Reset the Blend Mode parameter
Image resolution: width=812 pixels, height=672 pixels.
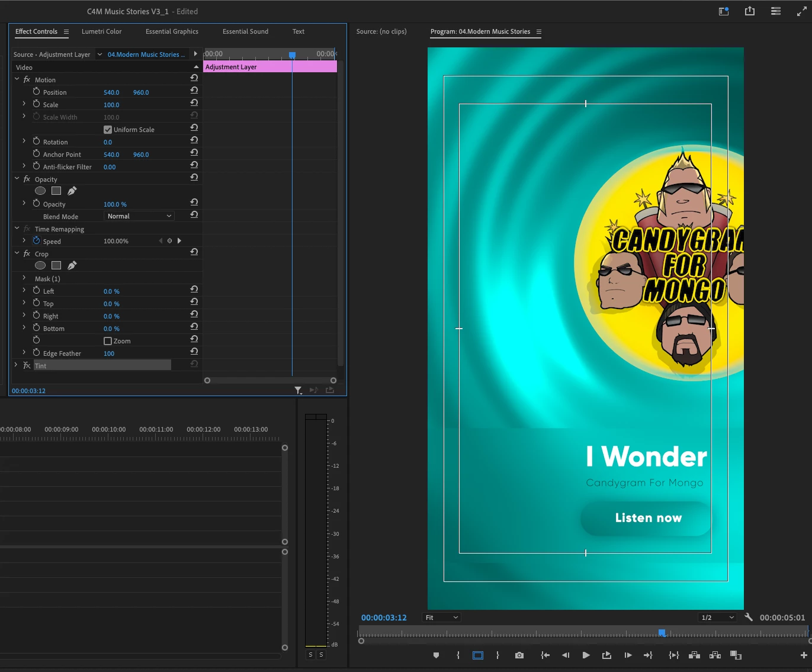194,215
